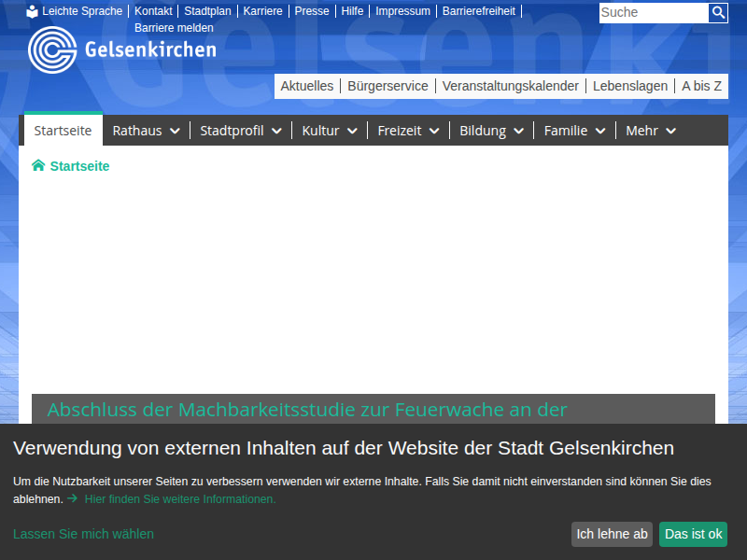Open the Presse link

[312, 11]
